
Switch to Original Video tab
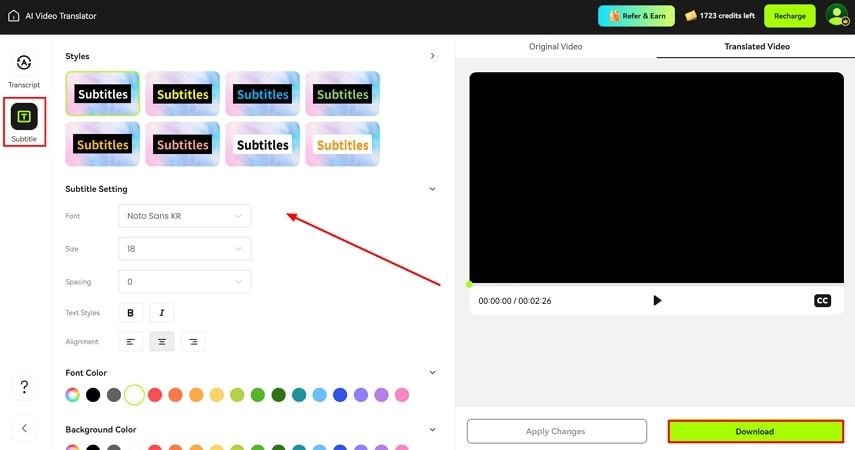coord(556,46)
